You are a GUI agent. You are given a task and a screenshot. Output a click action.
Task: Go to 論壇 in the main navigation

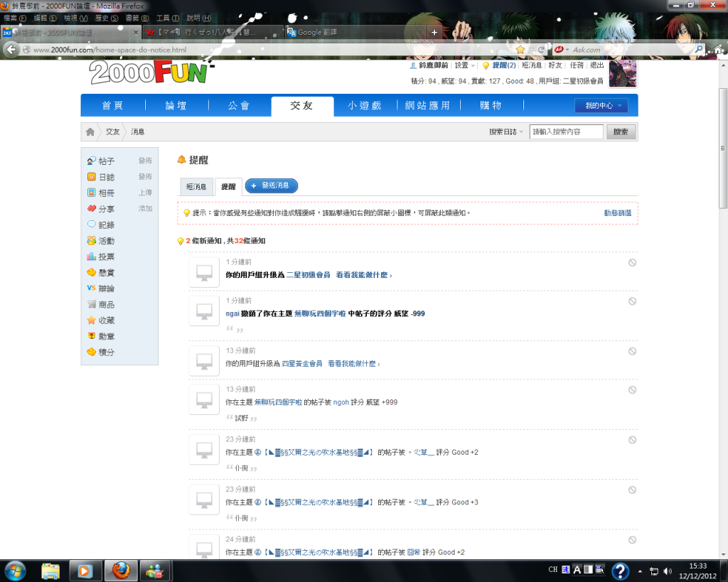(176, 106)
